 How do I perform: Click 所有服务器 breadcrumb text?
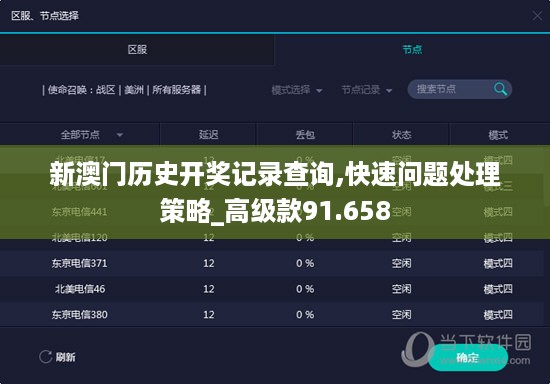pos(176,90)
